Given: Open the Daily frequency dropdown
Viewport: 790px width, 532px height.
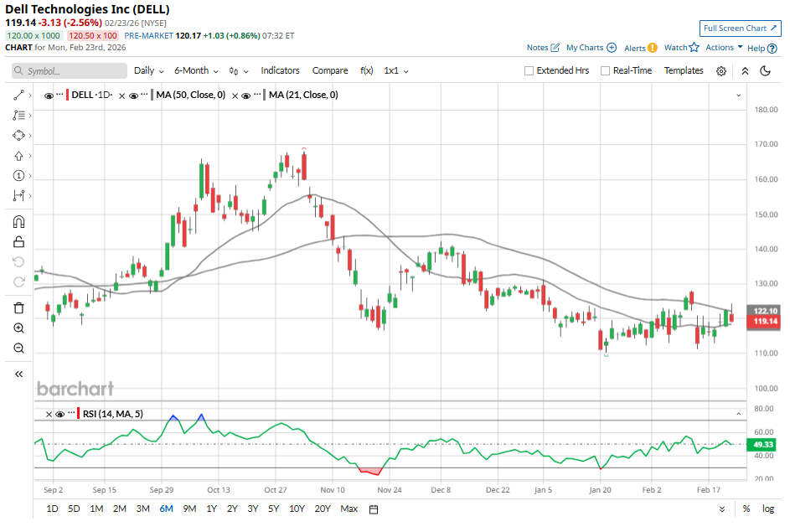Looking at the screenshot, I should (x=149, y=71).
